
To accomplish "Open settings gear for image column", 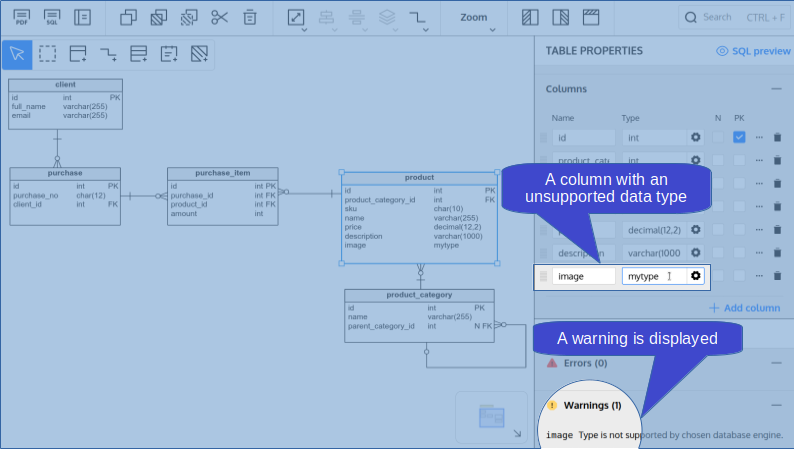I will 696,275.
